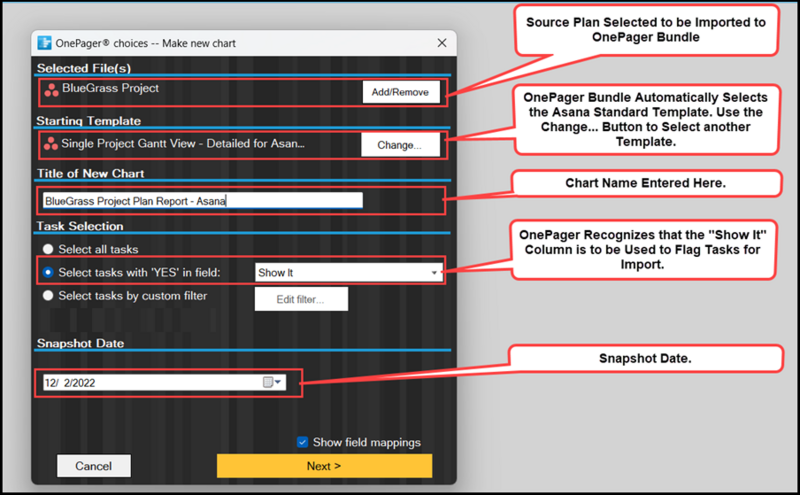Open the Edit filter... button
Image resolution: width=800 pixels, height=495 pixels.
coord(301,299)
